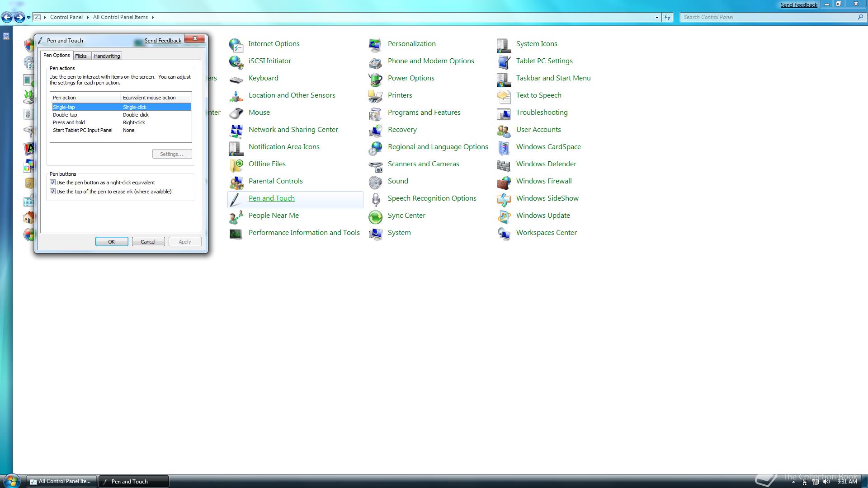This screenshot has height=488, width=868.
Task: Open the recent pages dropdown beside Forward
Action: (x=28, y=18)
